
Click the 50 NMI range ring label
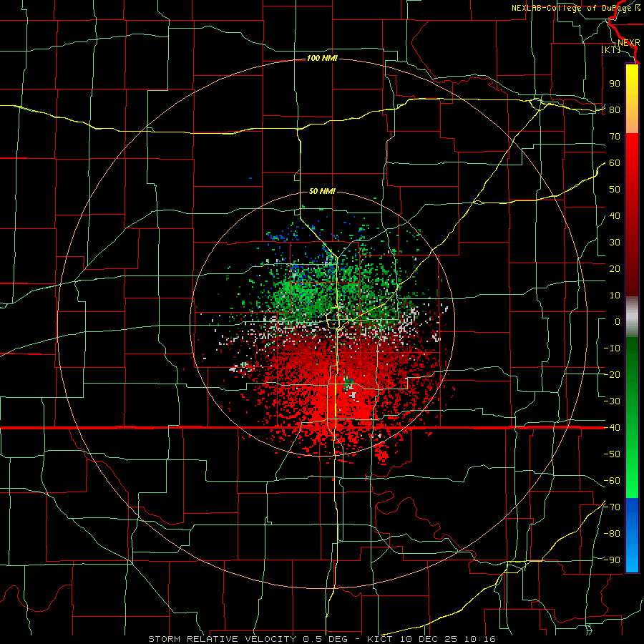pyautogui.click(x=322, y=191)
